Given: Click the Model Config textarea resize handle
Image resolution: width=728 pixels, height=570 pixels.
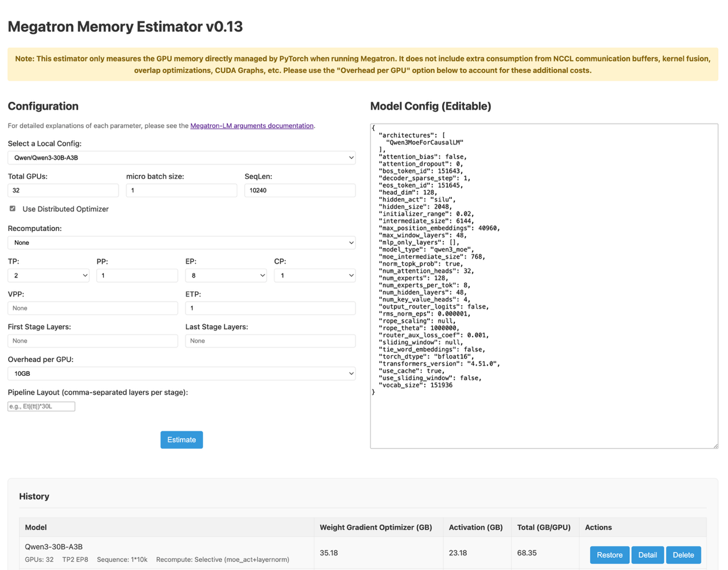Looking at the screenshot, I should [715, 445].
